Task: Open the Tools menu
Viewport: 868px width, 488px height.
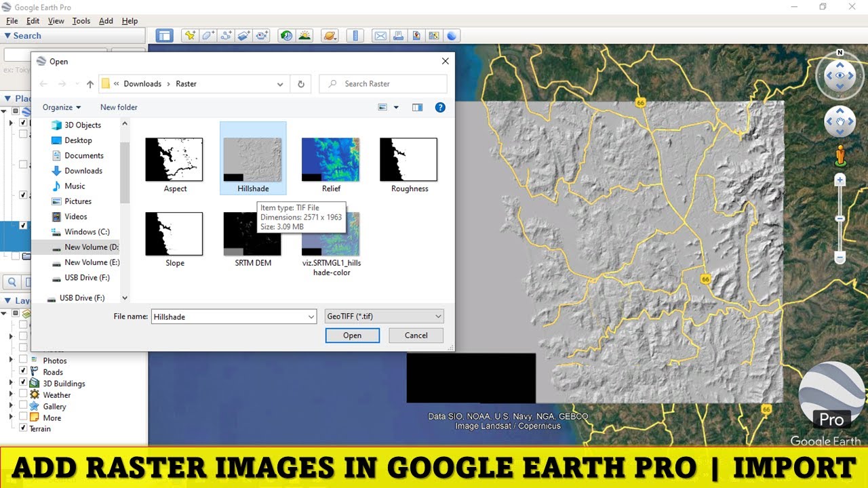Action: point(81,21)
